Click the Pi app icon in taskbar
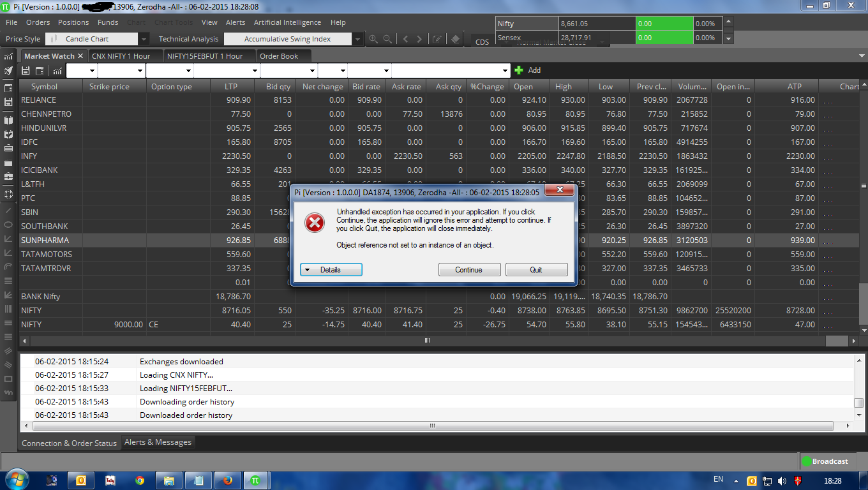Screen dimensions: 868x490 pyautogui.click(x=255, y=479)
